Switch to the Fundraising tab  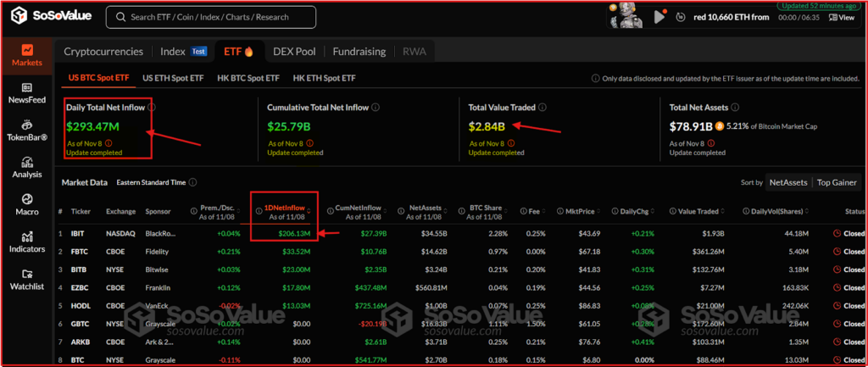[359, 52]
